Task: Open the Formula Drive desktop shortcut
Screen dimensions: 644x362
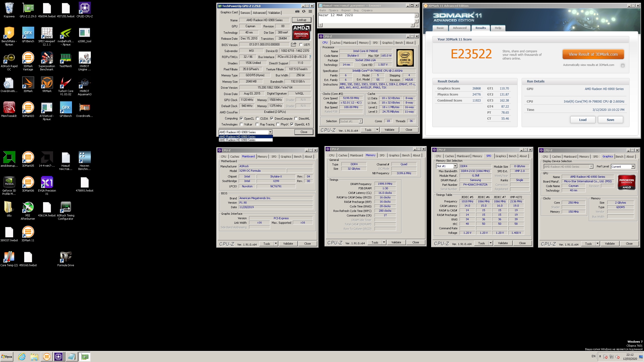Action: coord(66,259)
